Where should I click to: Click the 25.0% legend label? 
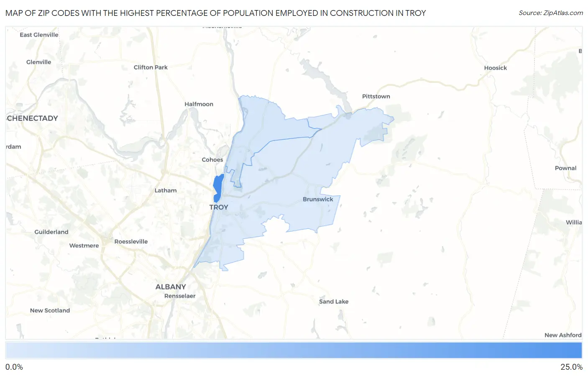pos(571,367)
